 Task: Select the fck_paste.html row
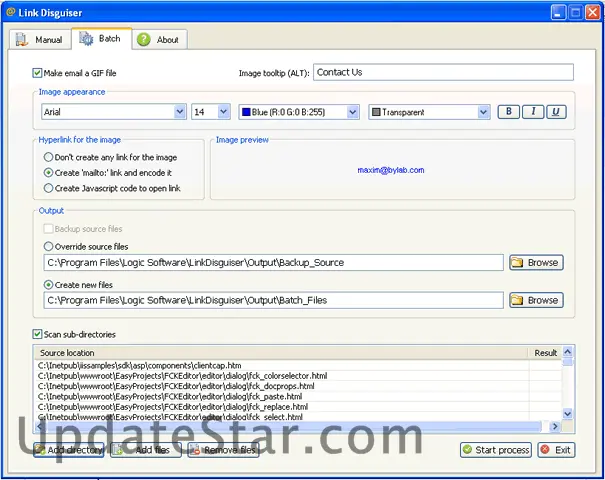298,397
